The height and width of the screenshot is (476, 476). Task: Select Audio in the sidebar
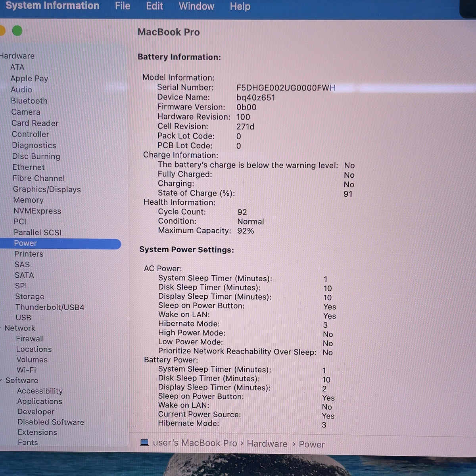[x=21, y=90]
